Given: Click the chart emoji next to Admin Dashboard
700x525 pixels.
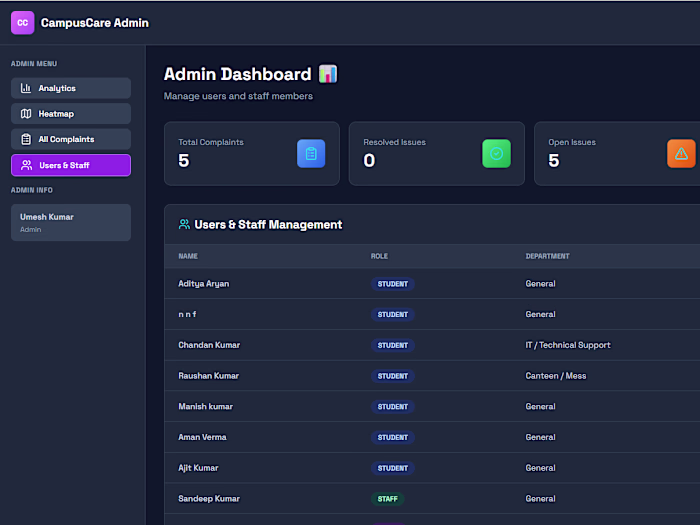Looking at the screenshot, I should pyautogui.click(x=328, y=74).
